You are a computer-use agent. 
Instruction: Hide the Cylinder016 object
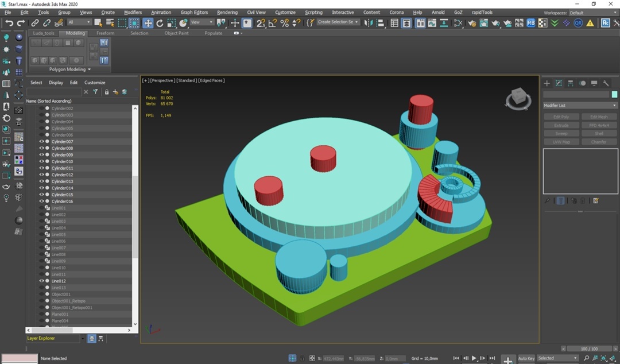point(41,202)
